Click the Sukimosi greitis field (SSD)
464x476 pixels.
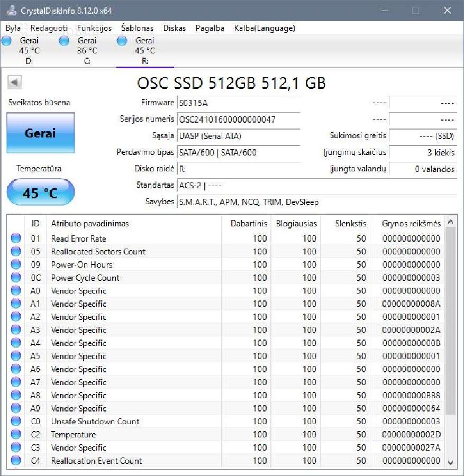(x=423, y=136)
